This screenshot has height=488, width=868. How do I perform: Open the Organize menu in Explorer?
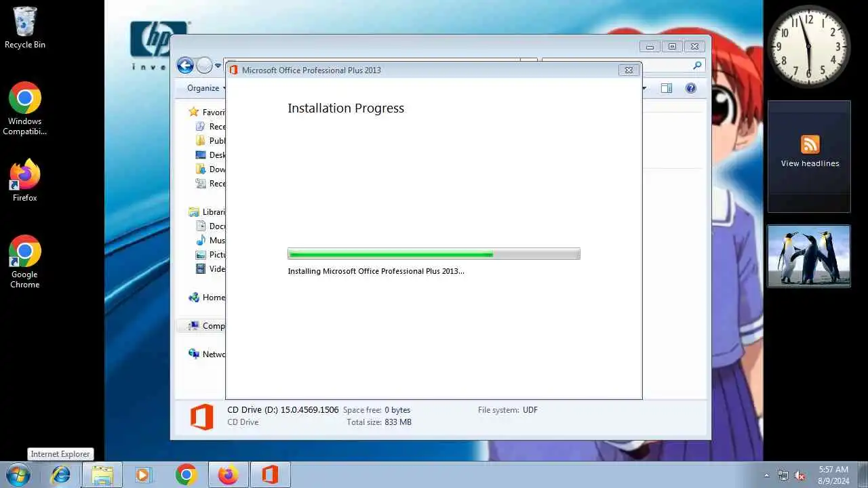206,88
